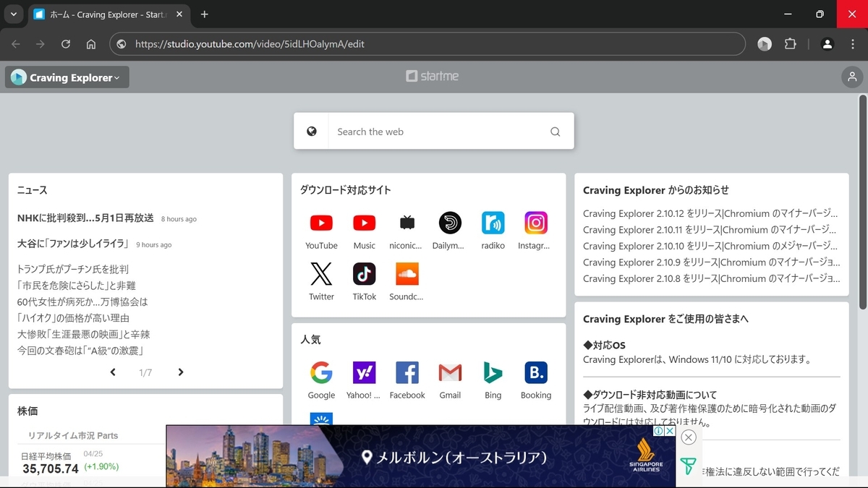The width and height of the screenshot is (868, 488).
Task: Open Craving Explorer 2.10.11 release notice
Action: (x=711, y=230)
